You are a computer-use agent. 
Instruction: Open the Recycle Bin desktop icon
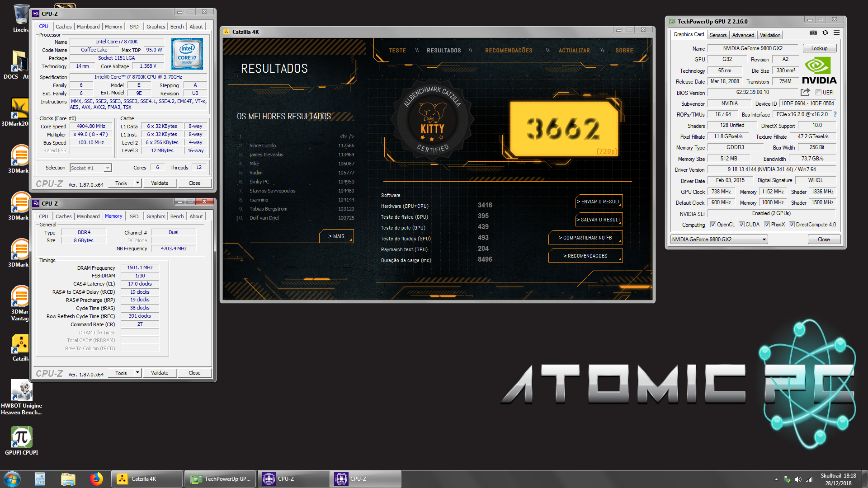point(21,18)
